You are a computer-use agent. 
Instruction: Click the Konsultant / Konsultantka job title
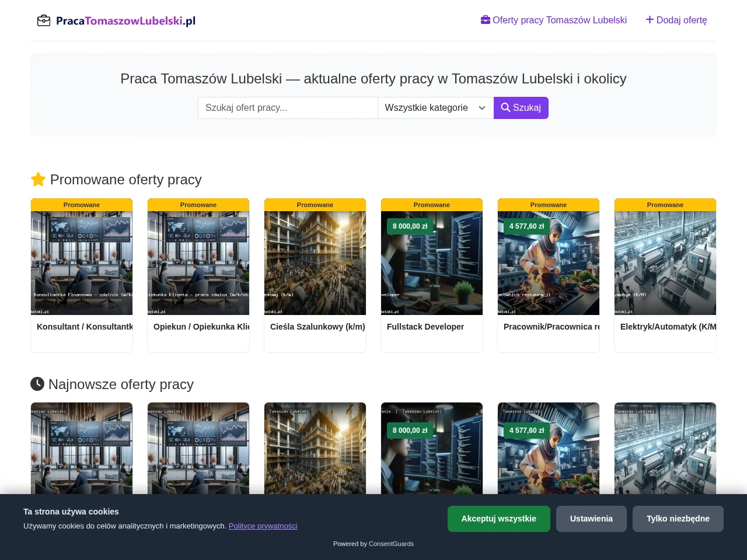point(85,327)
